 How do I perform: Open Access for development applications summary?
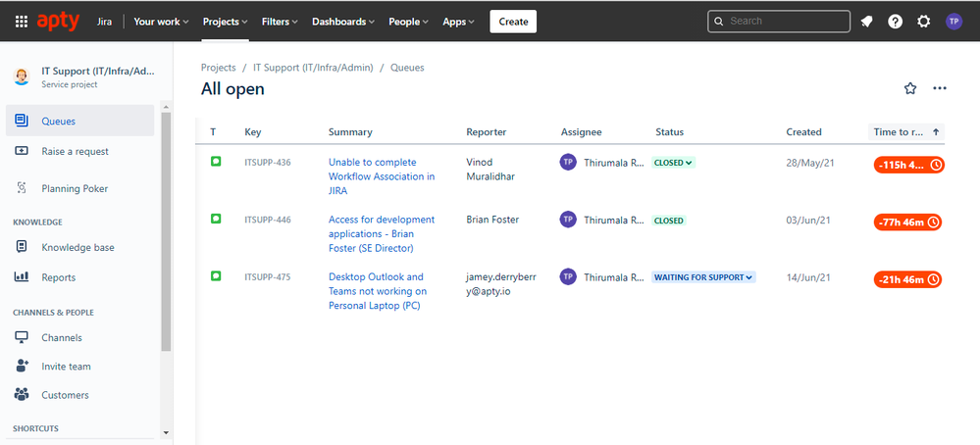tap(382, 233)
